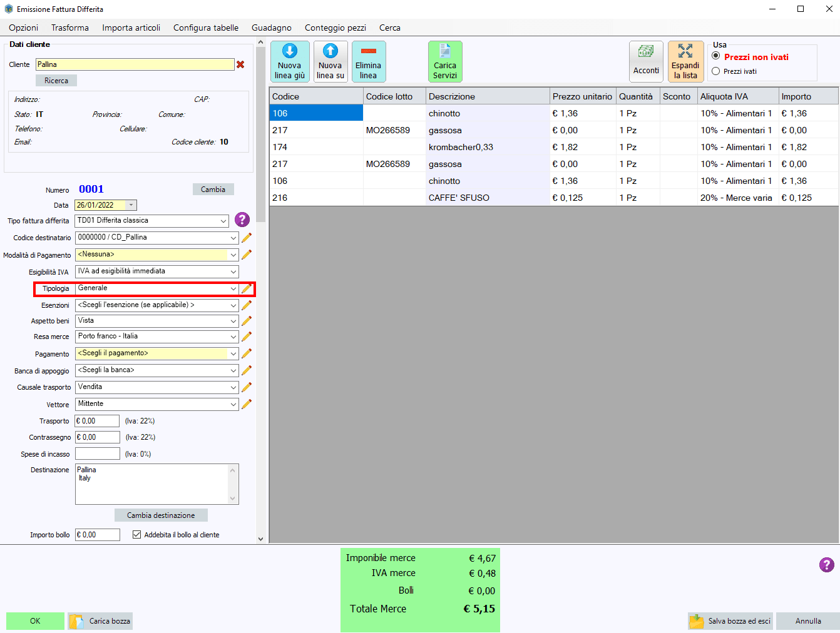The width and height of the screenshot is (840, 633).
Task: Click pencil icon beside Esenzioni
Action: click(x=247, y=305)
